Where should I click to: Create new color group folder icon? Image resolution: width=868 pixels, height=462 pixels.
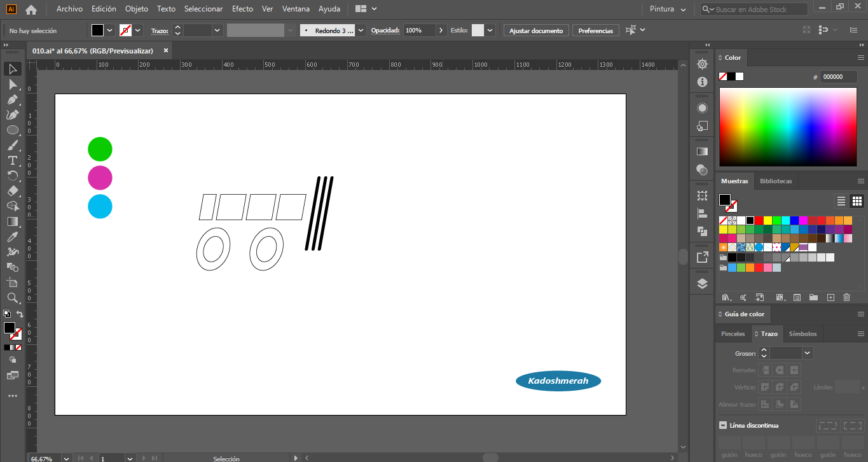[813, 297]
